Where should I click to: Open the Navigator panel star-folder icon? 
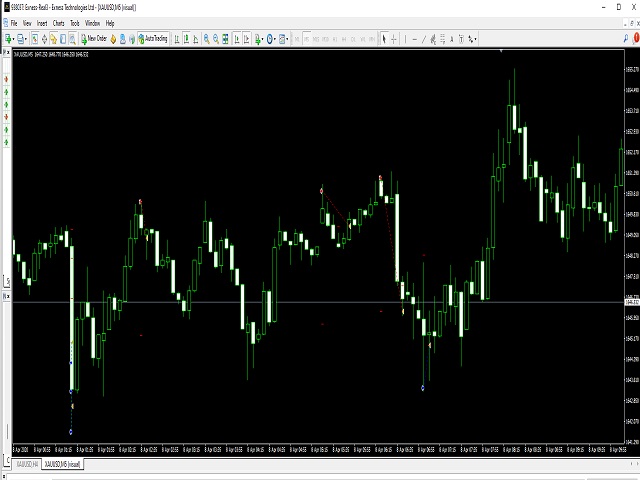pyautogui.click(x=53, y=39)
